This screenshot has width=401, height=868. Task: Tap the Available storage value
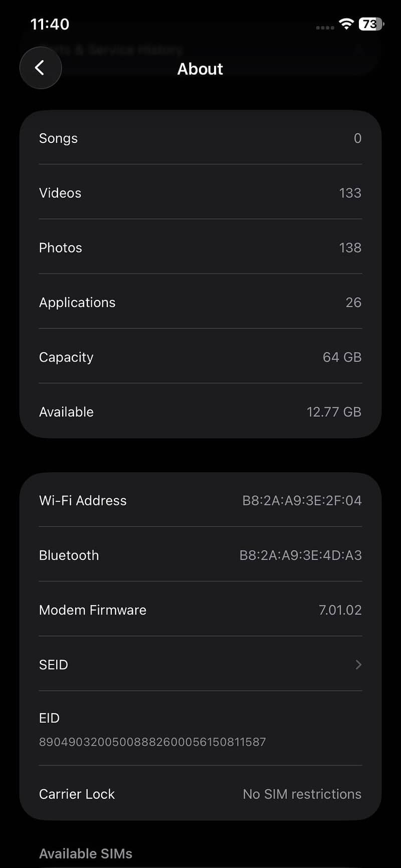coord(334,412)
